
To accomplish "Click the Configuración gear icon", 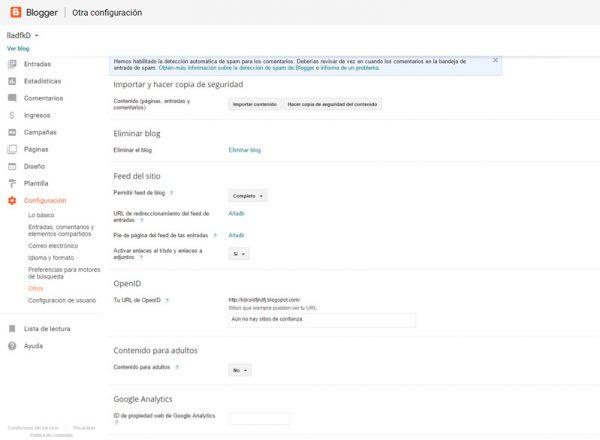I will [x=12, y=200].
